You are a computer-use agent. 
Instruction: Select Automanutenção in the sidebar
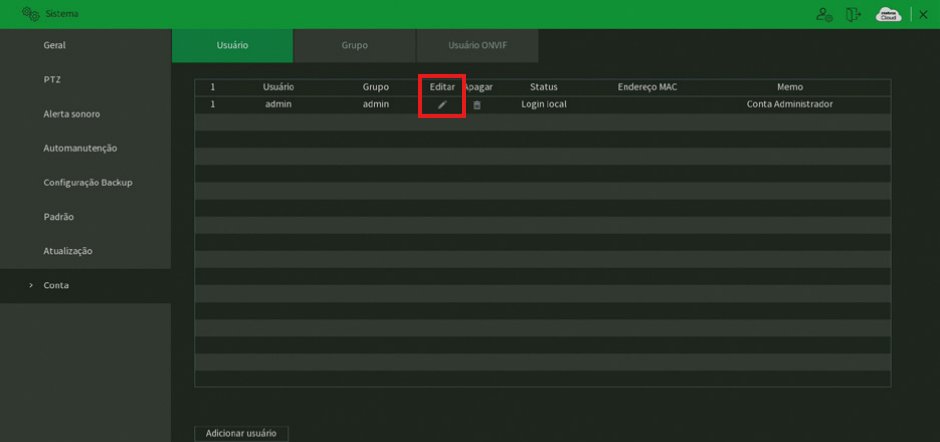[80, 148]
